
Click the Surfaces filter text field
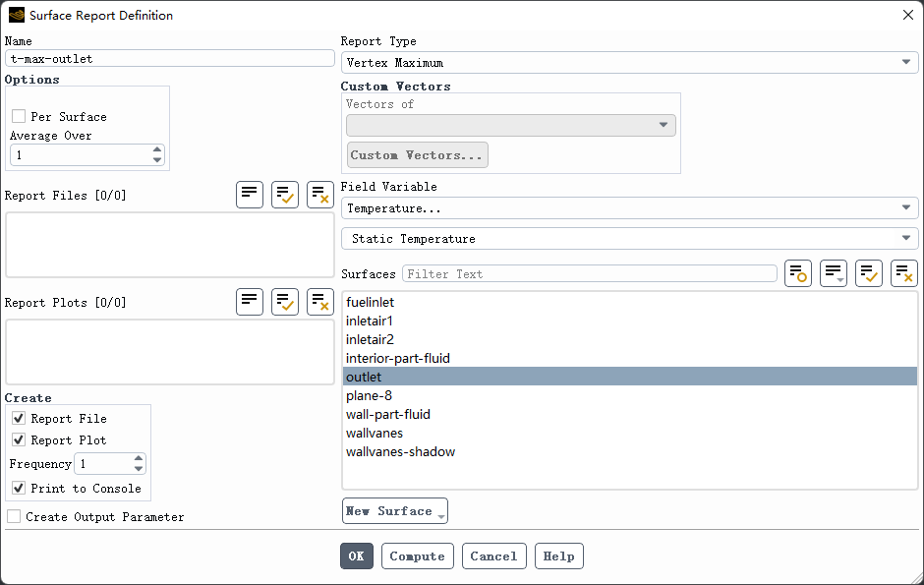590,274
